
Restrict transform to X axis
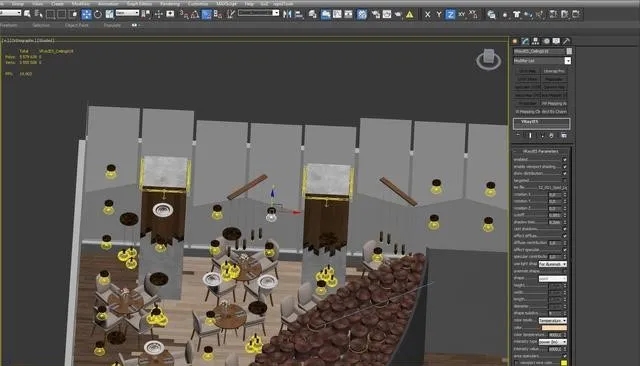[x=427, y=14]
